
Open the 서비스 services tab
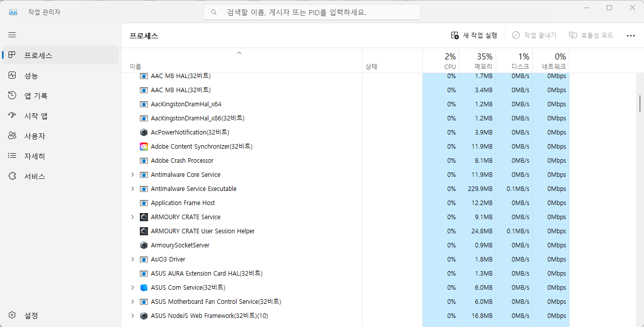point(60,176)
